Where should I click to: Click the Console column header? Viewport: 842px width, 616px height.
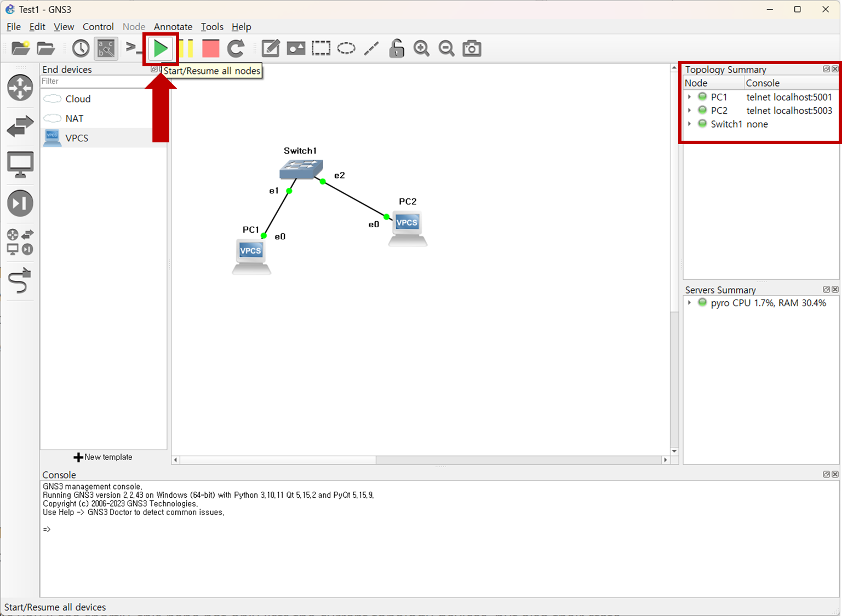pos(792,83)
